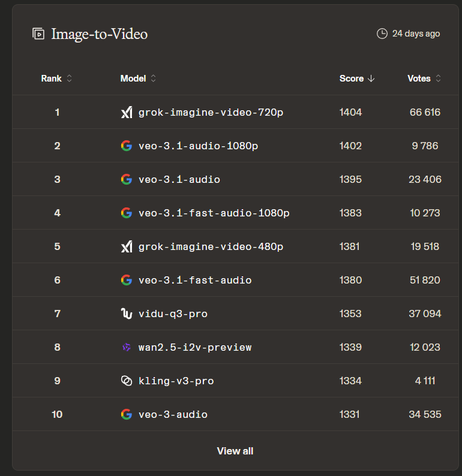
Task: Click the score value 1331
Action: click(349, 414)
